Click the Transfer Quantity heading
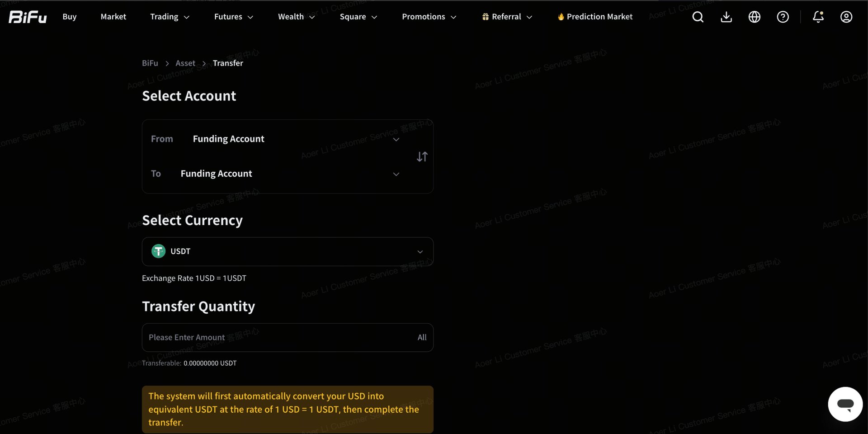Screen dimensions: 868x434 [x=198, y=307]
